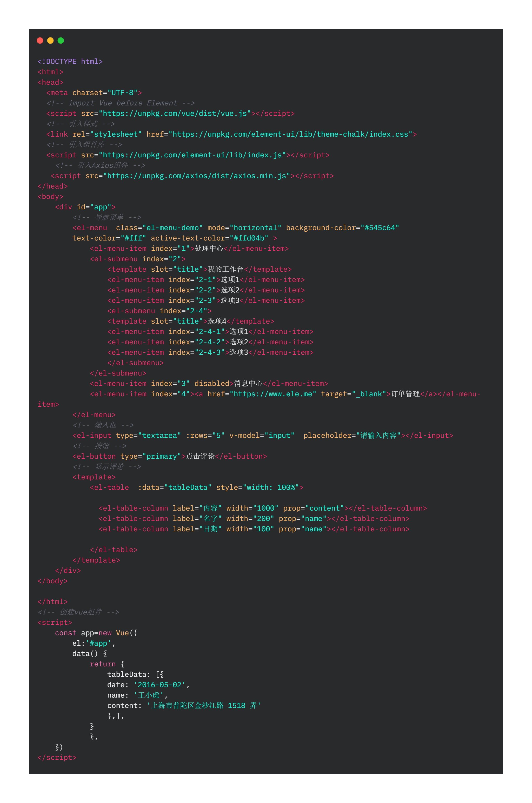
Task: Click the index "2-1" menu item line
Action: [x=206, y=280]
